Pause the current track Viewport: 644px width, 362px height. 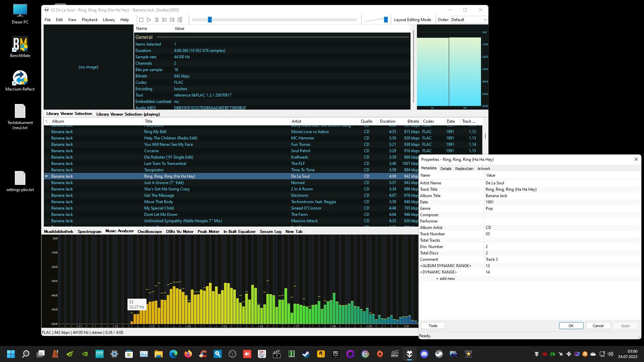[157, 20]
